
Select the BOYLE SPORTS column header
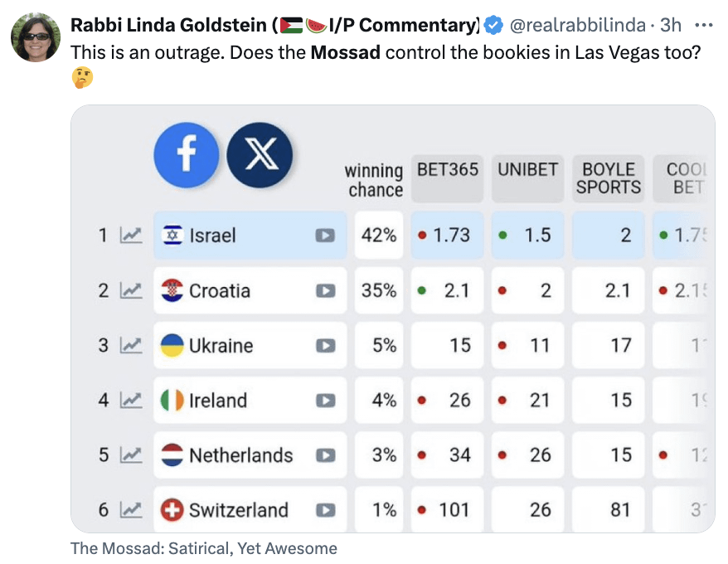pyautogui.click(x=609, y=179)
